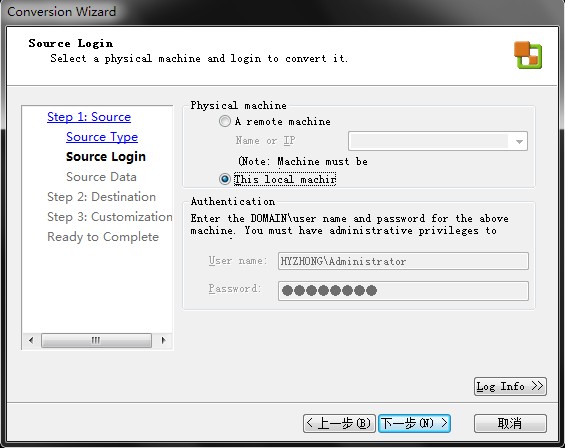Click the sidebar scrollbar left arrow
Viewport: 565px width, 448px height.
tap(31, 340)
